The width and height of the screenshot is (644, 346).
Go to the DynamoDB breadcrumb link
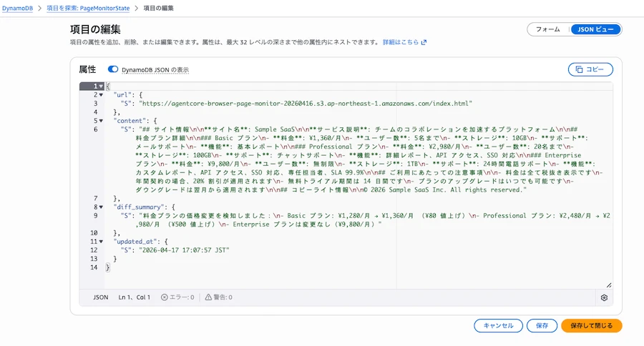(x=17, y=8)
